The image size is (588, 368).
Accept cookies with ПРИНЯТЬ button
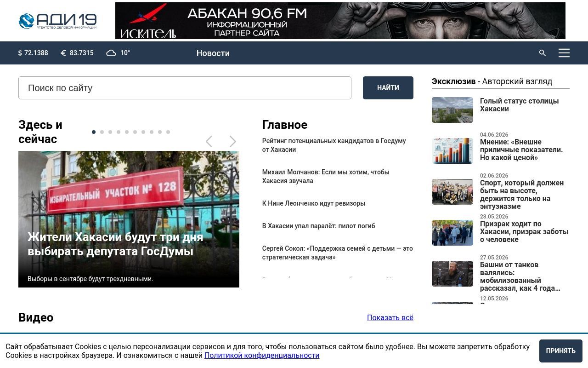coord(561,351)
